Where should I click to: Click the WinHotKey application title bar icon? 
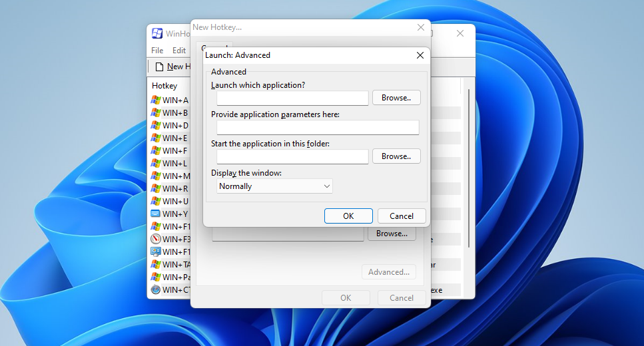point(157,33)
